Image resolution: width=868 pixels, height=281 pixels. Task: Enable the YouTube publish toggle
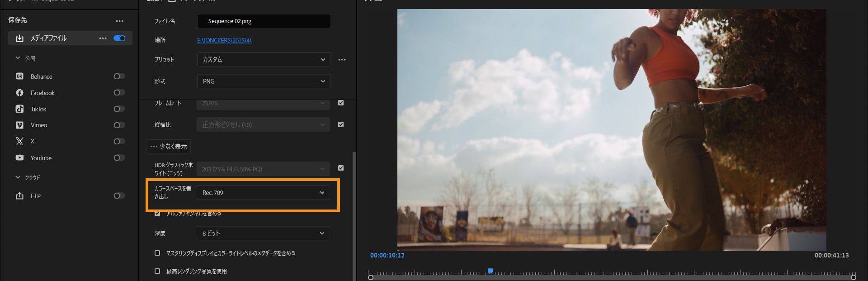pyautogui.click(x=119, y=158)
